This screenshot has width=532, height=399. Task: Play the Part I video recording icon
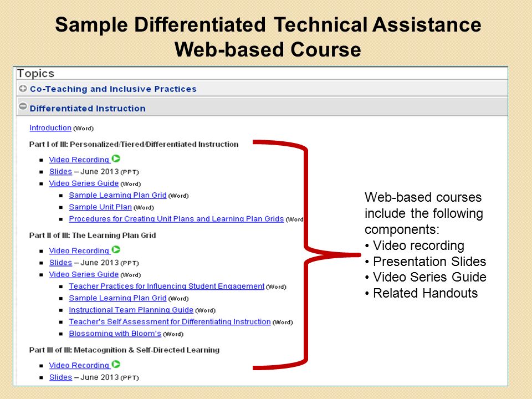116,158
